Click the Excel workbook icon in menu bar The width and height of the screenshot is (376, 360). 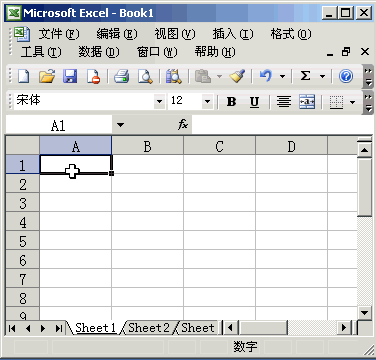tap(22, 34)
